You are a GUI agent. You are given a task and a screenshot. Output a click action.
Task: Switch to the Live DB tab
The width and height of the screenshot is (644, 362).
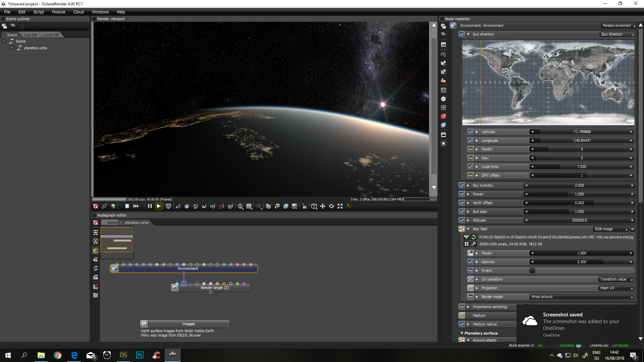[x=31, y=35]
